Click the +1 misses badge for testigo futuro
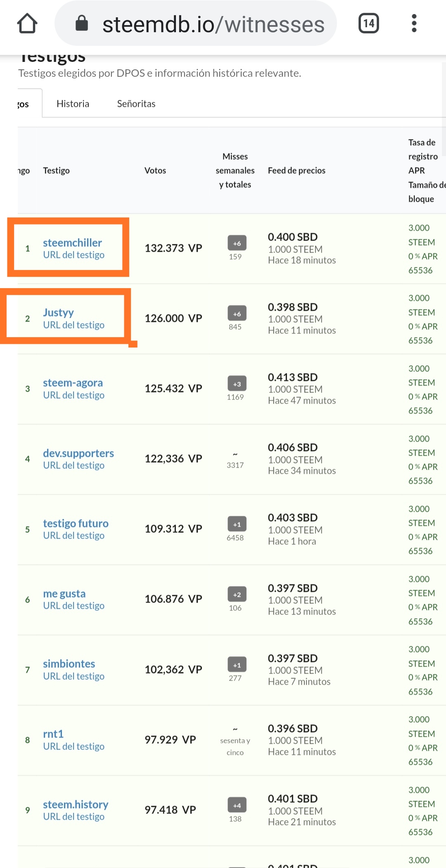This screenshot has height=868, width=446. coord(237,524)
